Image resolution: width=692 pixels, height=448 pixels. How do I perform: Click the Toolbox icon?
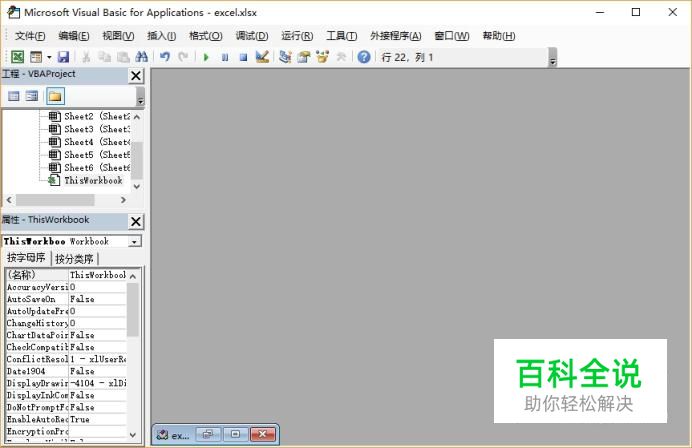[341, 57]
